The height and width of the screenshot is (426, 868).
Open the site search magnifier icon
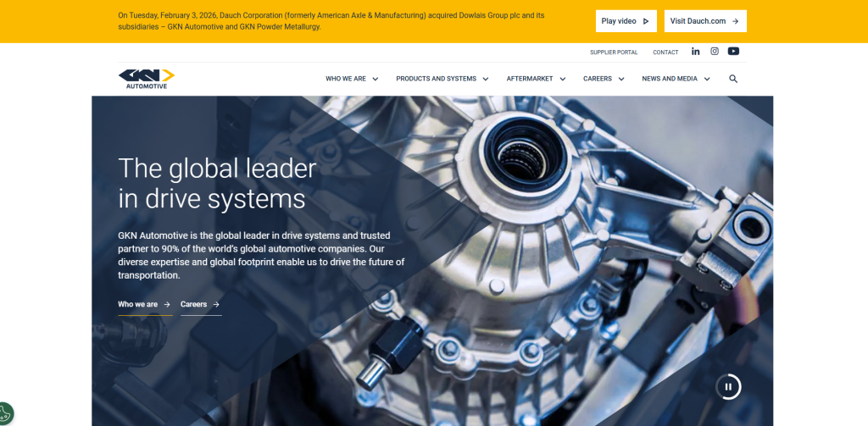[x=733, y=79]
